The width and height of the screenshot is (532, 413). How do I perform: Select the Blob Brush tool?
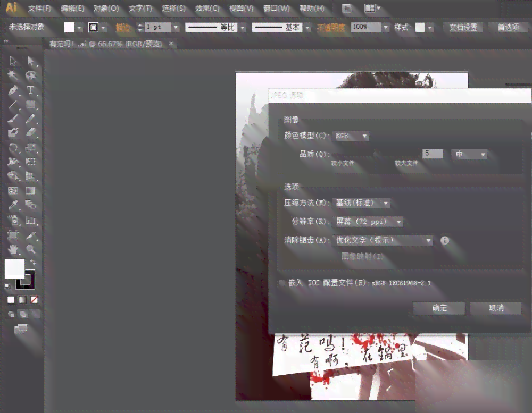tap(13, 132)
